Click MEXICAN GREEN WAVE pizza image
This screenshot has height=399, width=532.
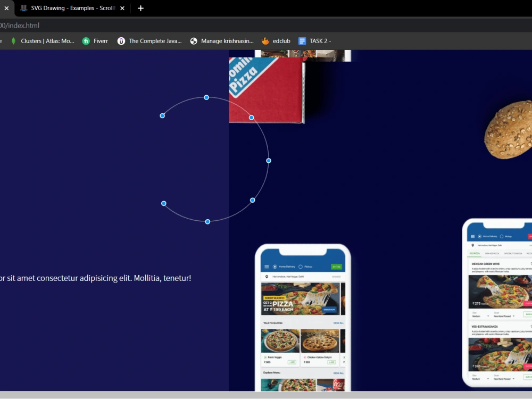click(500, 292)
